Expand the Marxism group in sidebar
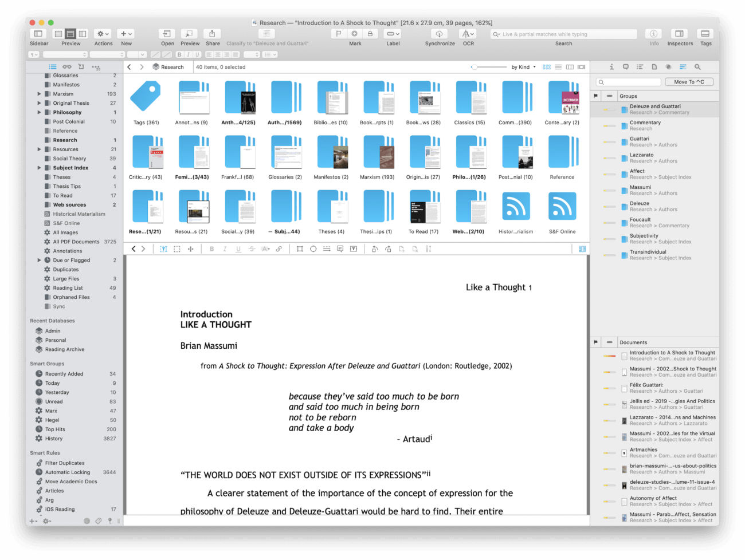 click(x=39, y=94)
